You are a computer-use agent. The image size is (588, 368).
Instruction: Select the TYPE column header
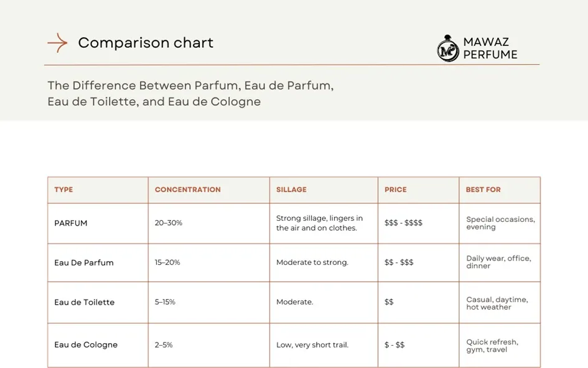[x=63, y=190]
